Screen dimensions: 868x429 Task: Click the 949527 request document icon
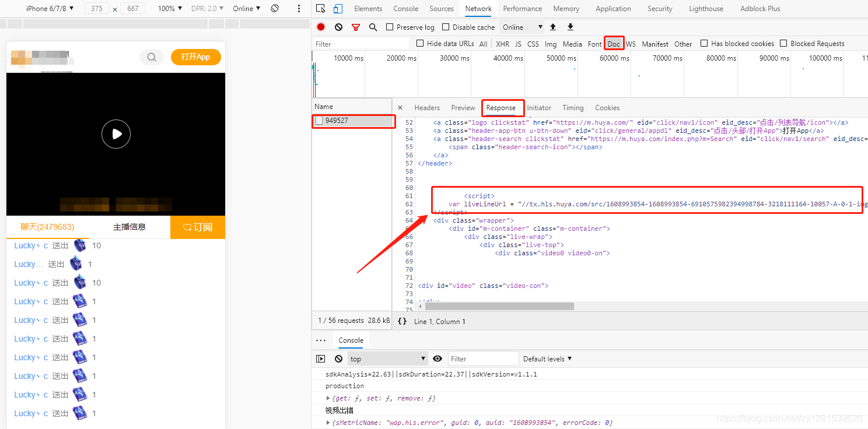[x=319, y=121]
